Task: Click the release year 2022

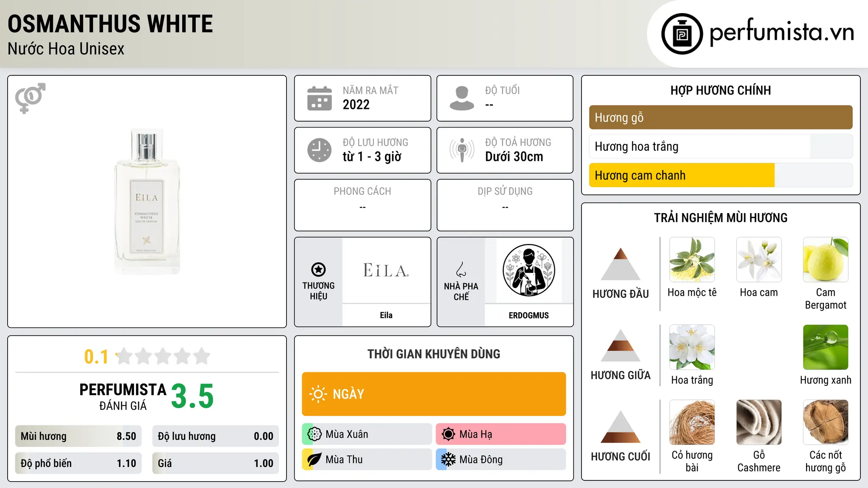Action: click(x=356, y=105)
